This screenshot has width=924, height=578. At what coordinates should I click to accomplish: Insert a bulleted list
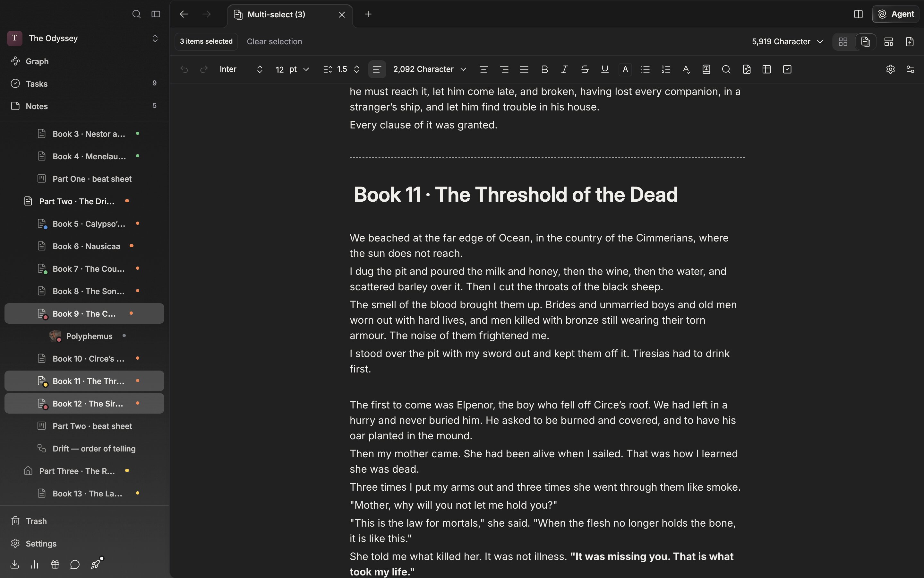645,69
